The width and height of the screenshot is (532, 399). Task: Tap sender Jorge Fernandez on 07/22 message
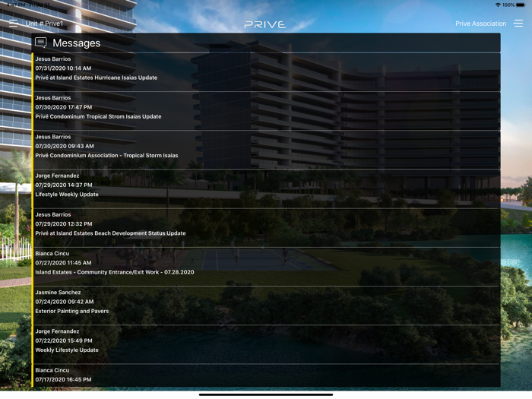57,331
